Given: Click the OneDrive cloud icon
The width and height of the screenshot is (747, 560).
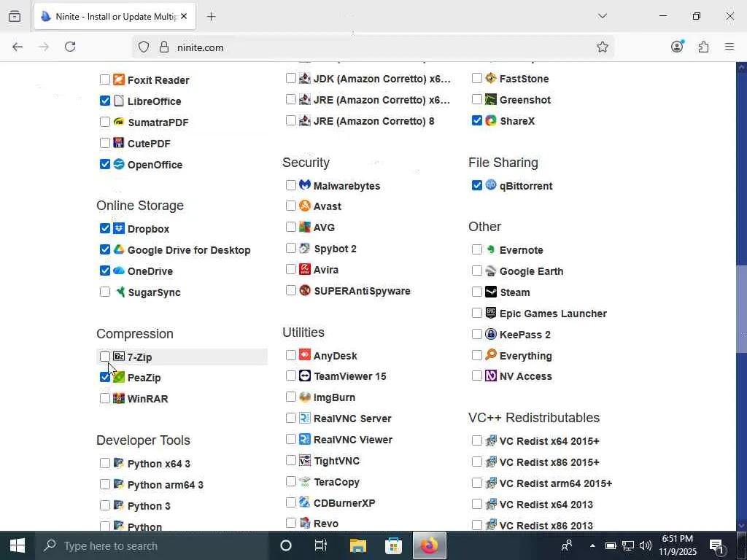Looking at the screenshot, I should click(x=119, y=271).
